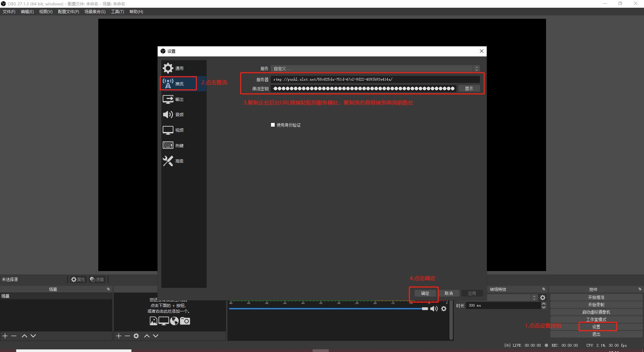Open the Output (输出) settings section
This screenshot has width=644, height=352.
click(183, 99)
